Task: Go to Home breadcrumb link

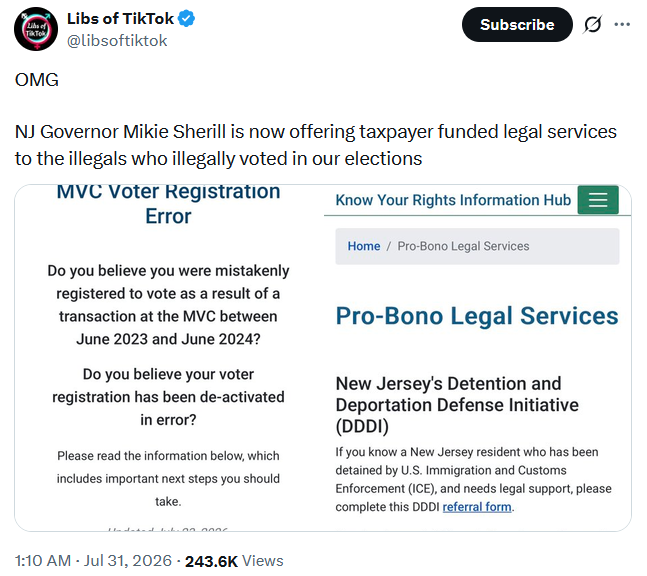Action: pyautogui.click(x=364, y=246)
